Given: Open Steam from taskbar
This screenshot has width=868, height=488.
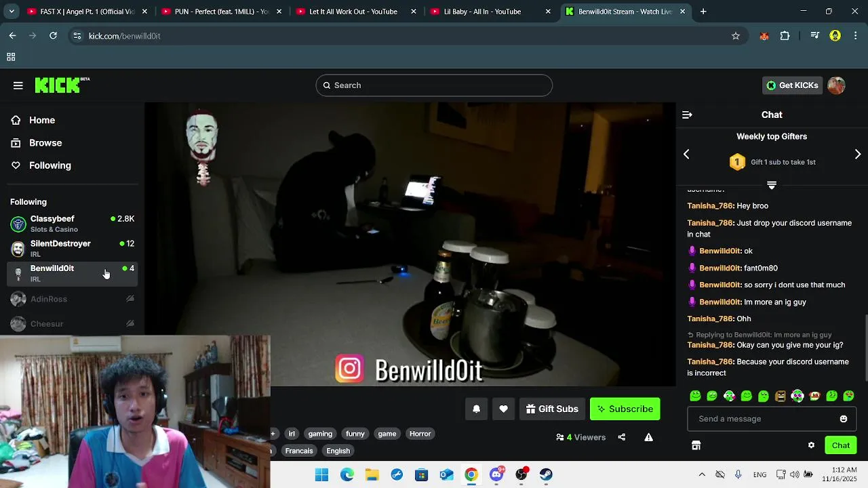Looking at the screenshot, I should click(x=546, y=474).
